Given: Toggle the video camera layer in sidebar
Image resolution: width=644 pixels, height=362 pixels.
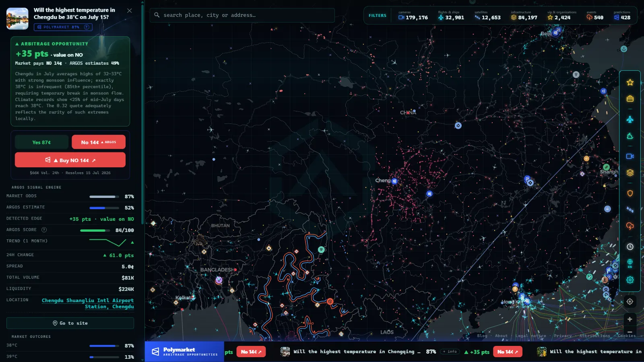Looking at the screenshot, I should (630, 156).
